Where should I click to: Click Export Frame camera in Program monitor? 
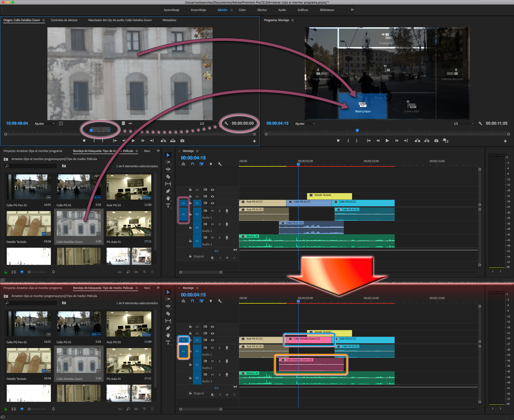coord(436,141)
